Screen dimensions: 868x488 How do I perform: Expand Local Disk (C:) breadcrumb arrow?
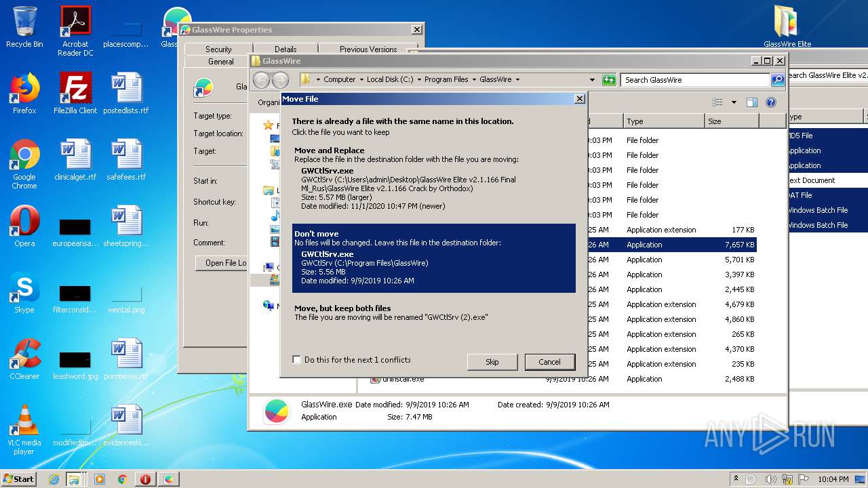click(x=419, y=80)
